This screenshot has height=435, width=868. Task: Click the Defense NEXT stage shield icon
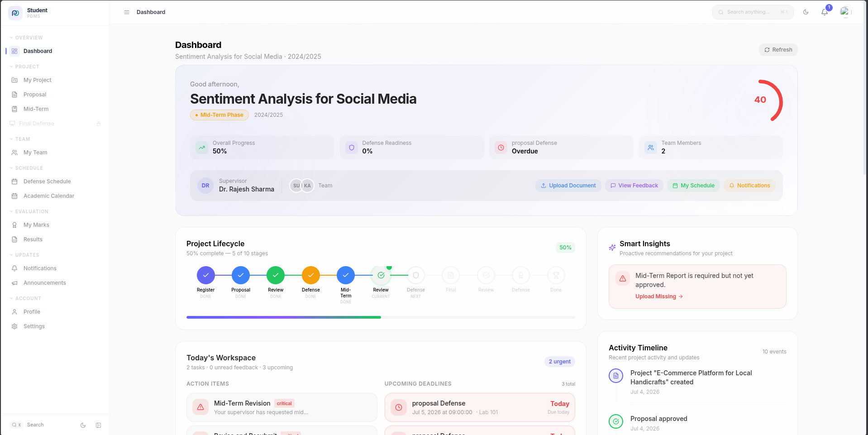pos(416,275)
